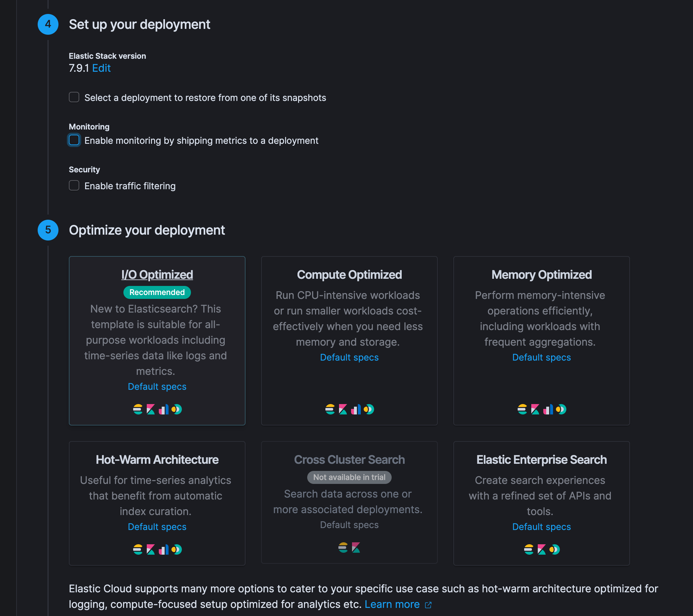693x616 pixels.
Task: Open Default specs for I/O Optimized
Action: [x=157, y=387]
